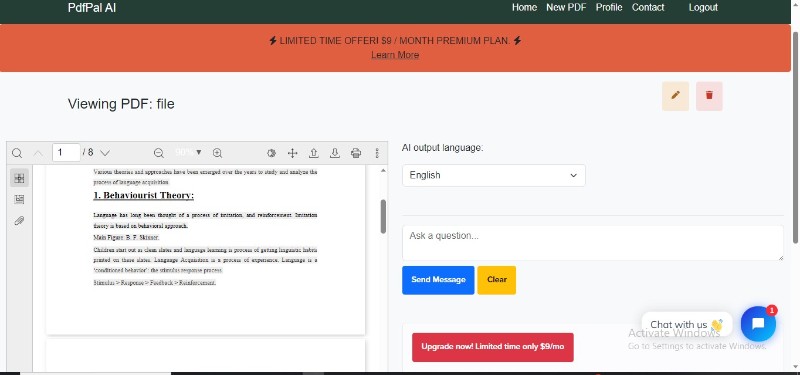Open file with the upload arrow icon
The width and height of the screenshot is (800, 375).
click(314, 153)
